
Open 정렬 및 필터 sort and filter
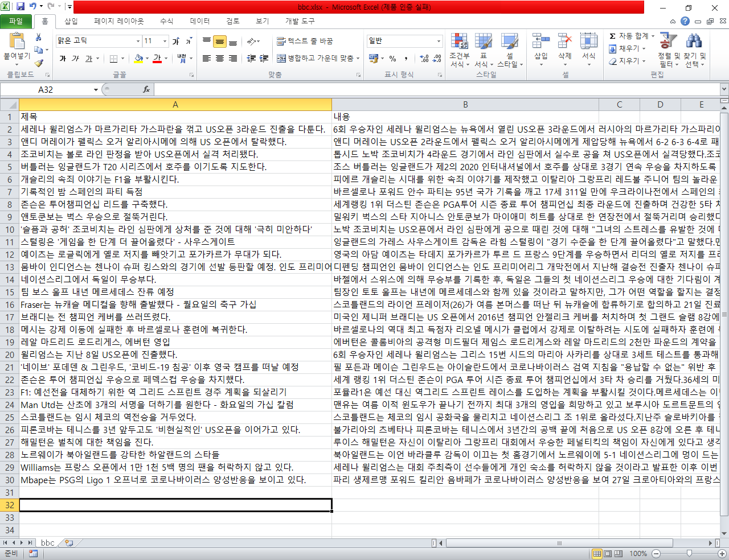669,50
